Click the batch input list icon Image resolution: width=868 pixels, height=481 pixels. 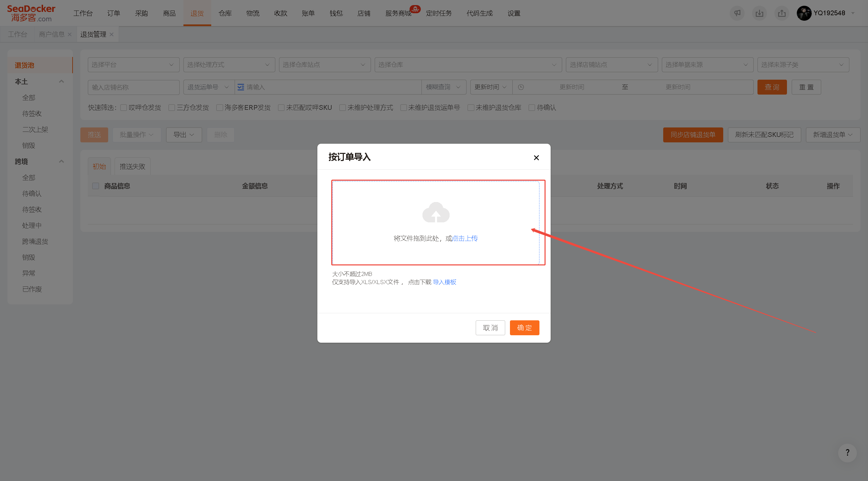click(x=241, y=87)
